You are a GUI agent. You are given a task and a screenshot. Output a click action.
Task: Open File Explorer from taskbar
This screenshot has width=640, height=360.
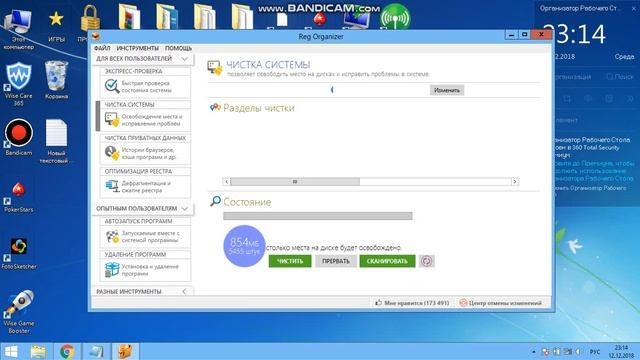pos(38,351)
